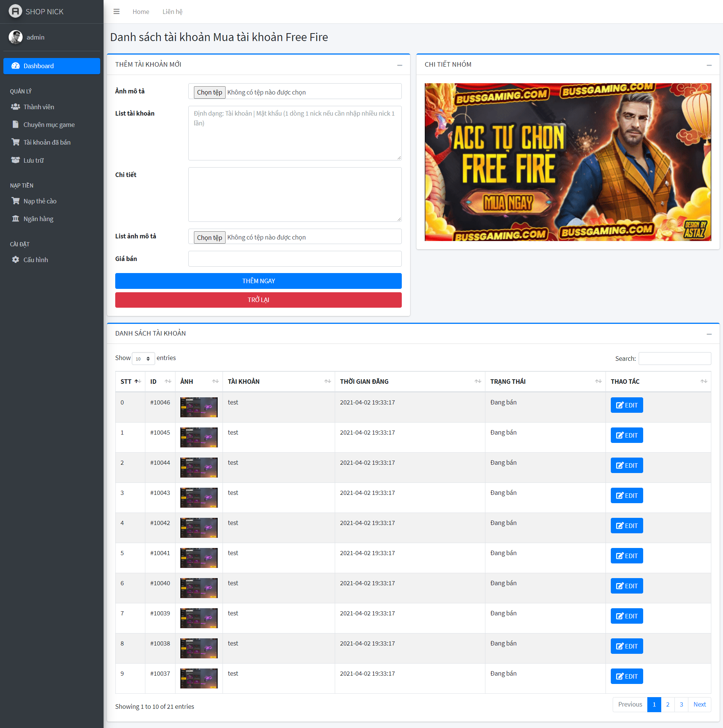The width and height of the screenshot is (723, 728).
Task: Collapse the Danh sách tài khoản card
Action: 709,334
